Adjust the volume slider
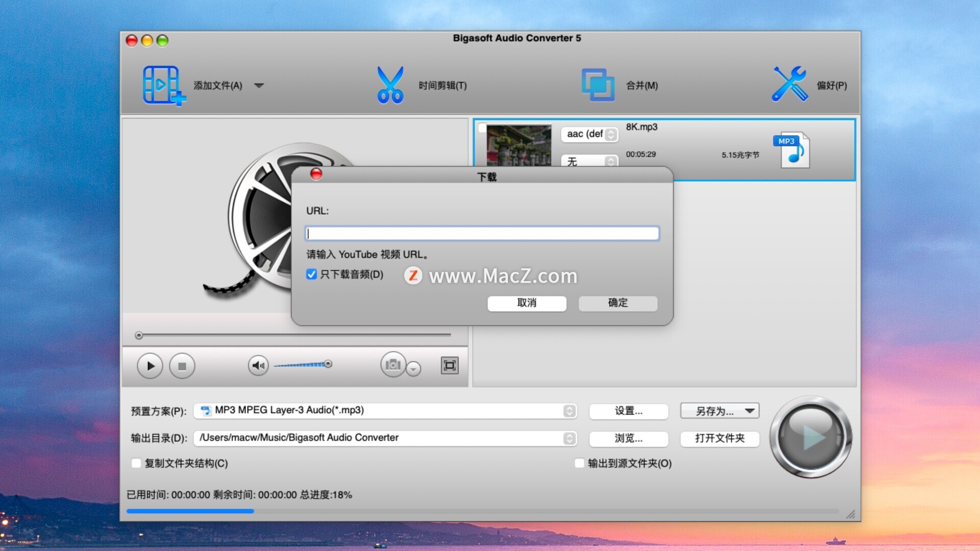Viewport: 980px width, 551px height. [x=303, y=364]
